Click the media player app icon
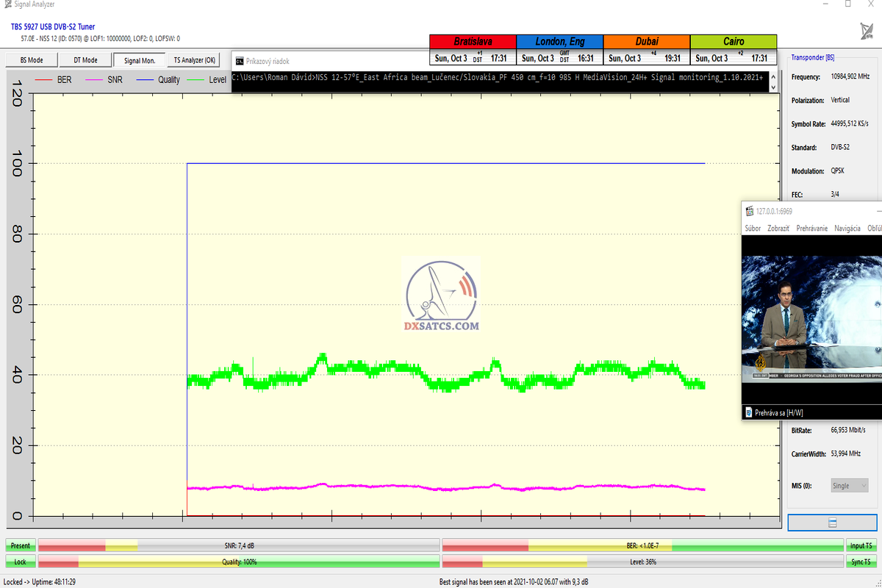882x588 pixels. [749, 209]
